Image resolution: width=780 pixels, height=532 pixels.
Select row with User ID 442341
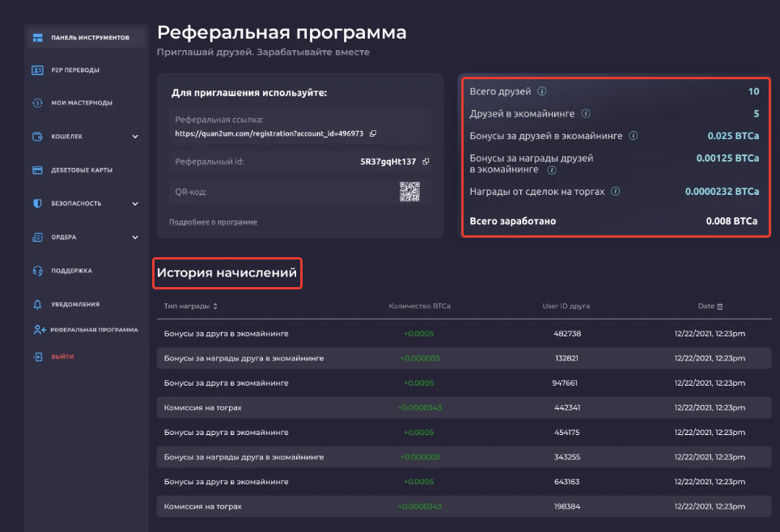click(x=464, y=407)
